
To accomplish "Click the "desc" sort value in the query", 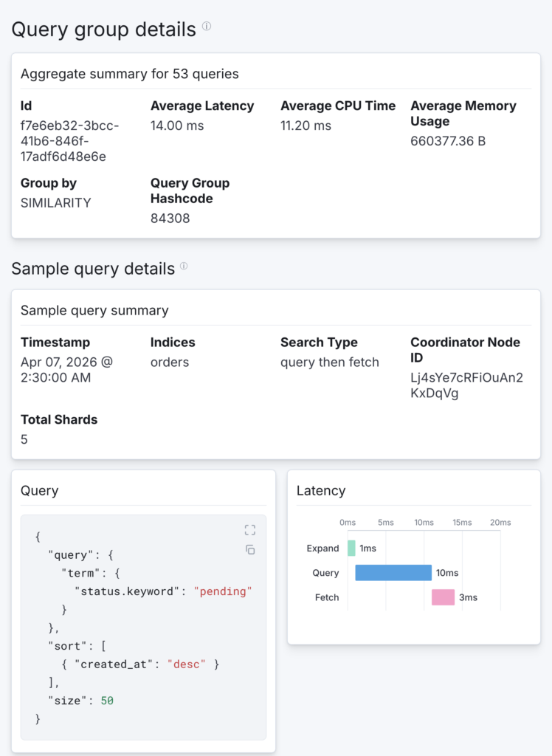I will [186, 664].
